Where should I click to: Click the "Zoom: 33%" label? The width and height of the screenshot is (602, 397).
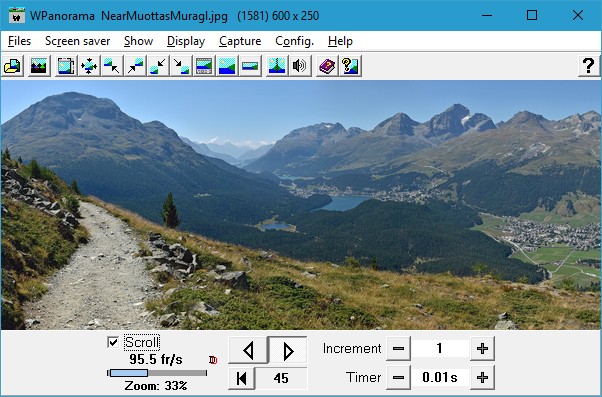coord(156,385)
